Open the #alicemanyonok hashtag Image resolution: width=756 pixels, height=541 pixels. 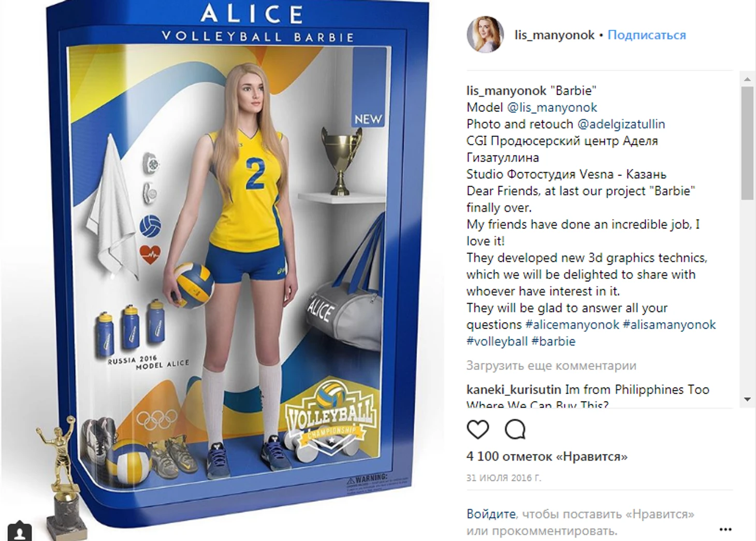click(x=572, y=325)
